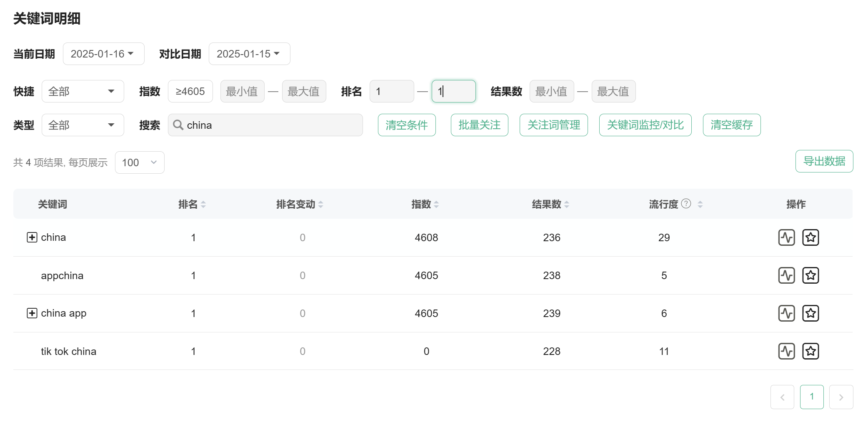Toggle favorite star for "tik tok china"
This screenshot has height=422, width=868.
(x=810, y=351)
